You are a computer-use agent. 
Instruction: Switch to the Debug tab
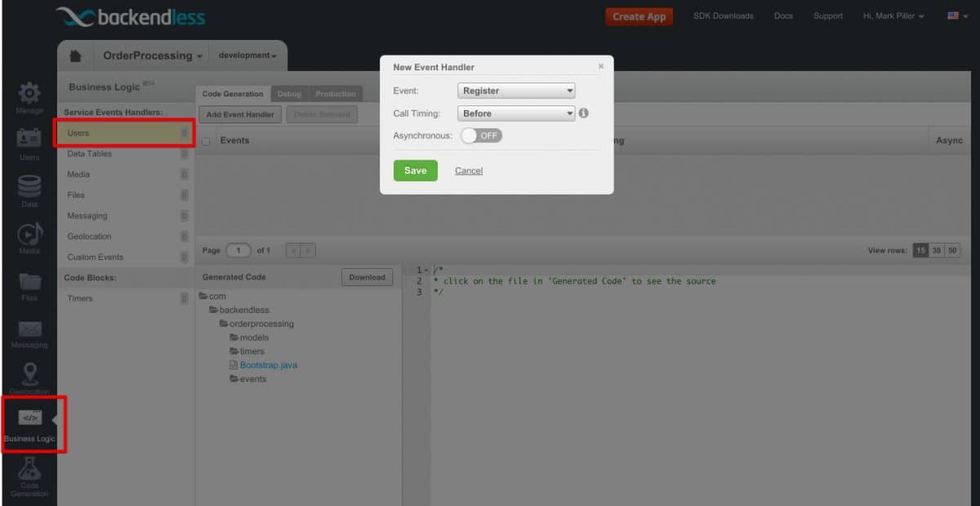[289, 94]
